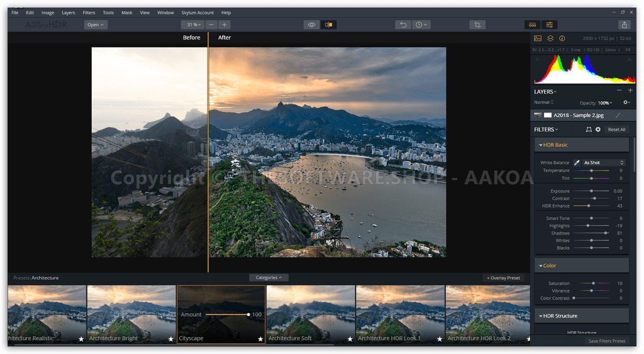Click the HDR Enhance slider
This screenshot has width=644, height=354.
[x=591, y=206]
